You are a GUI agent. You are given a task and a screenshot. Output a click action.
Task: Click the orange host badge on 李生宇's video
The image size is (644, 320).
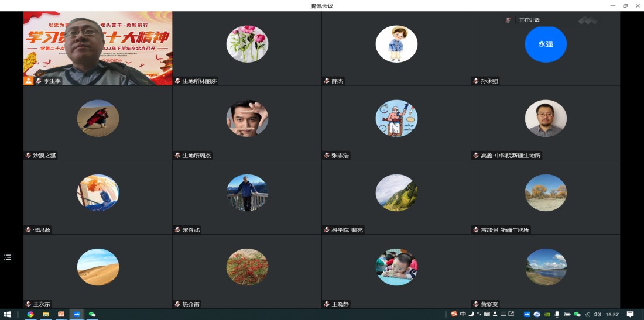point(28,81)
